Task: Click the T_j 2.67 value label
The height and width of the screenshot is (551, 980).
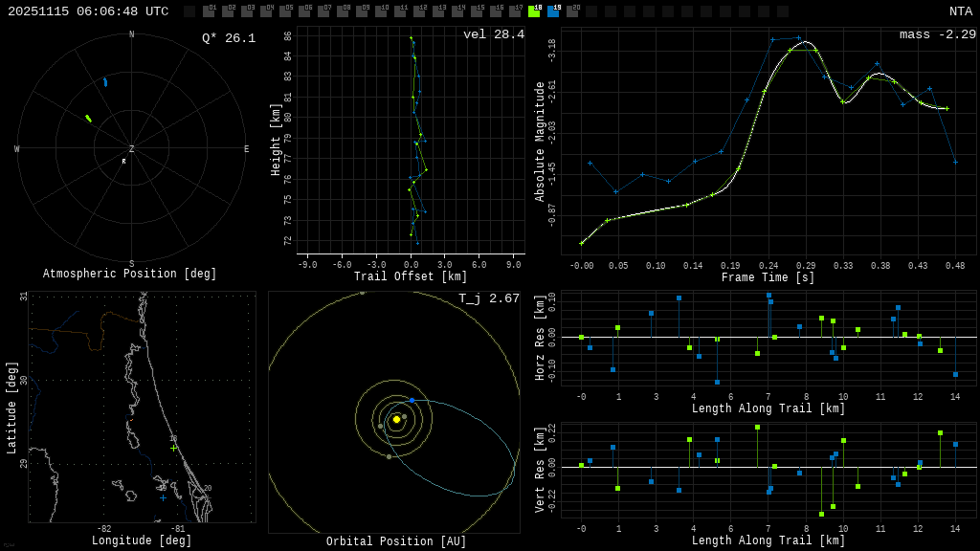Action: click(488, 298)
